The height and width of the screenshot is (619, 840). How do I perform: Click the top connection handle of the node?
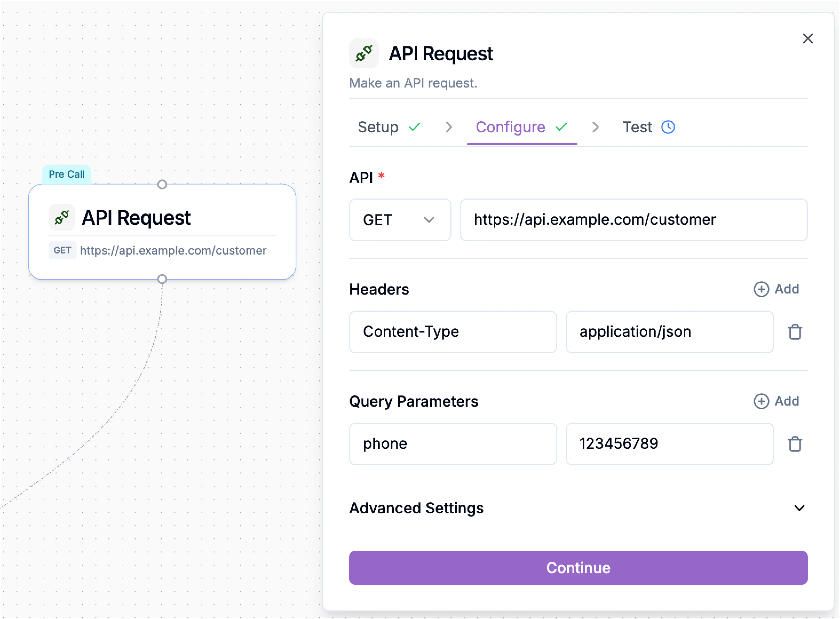coord(162,184)
